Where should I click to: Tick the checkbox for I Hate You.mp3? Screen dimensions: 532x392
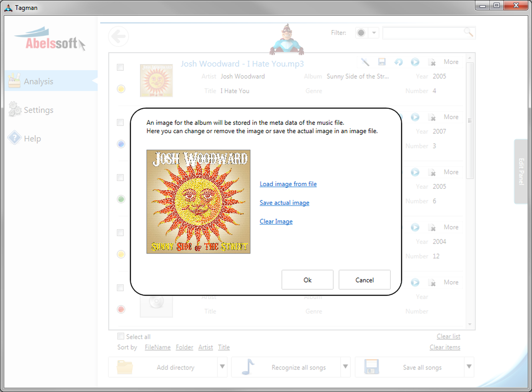pos(120,67)
